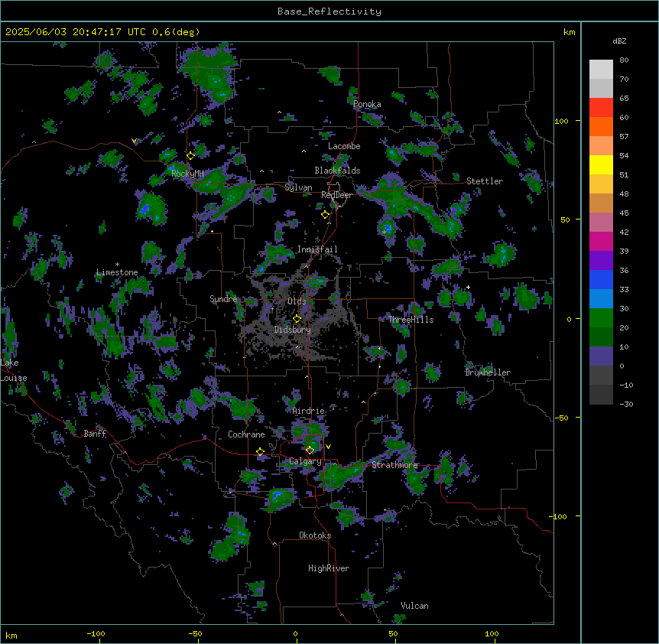659x644 pixels.
Task: Select the Cochrane label
Action: pos(246,434)
